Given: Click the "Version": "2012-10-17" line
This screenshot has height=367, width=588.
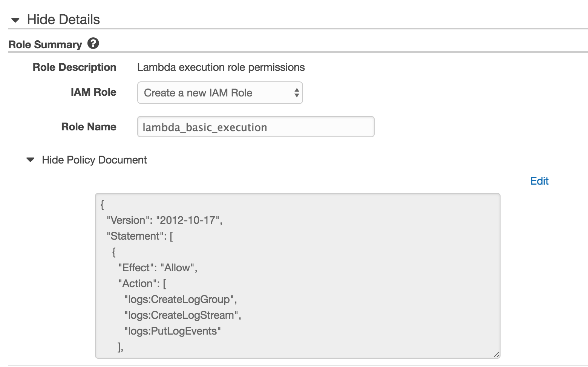Looking at the screenshot, I should 164,220.
